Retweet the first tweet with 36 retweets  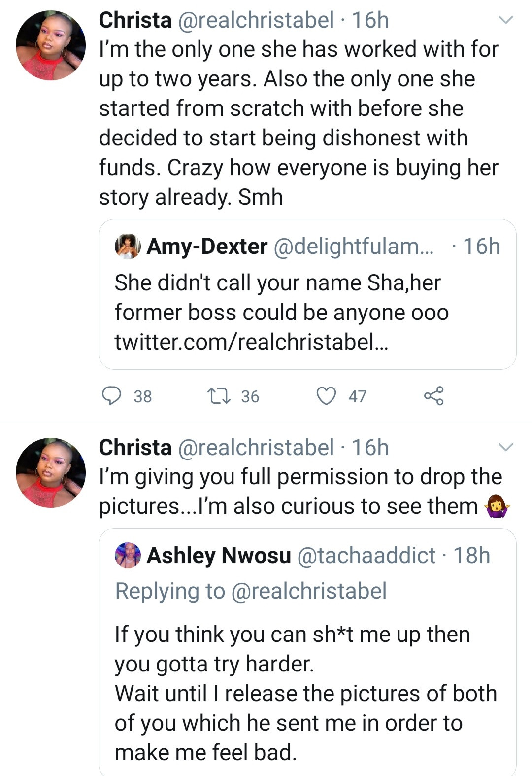219,396
